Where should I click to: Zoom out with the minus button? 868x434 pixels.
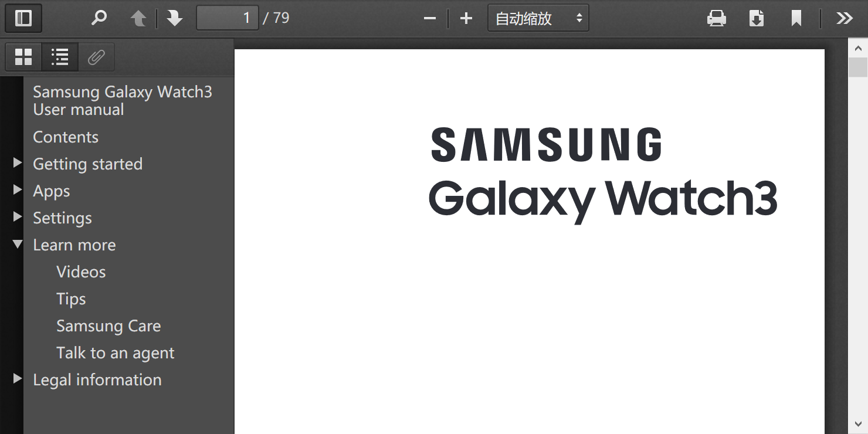click(x=430, y=18)
